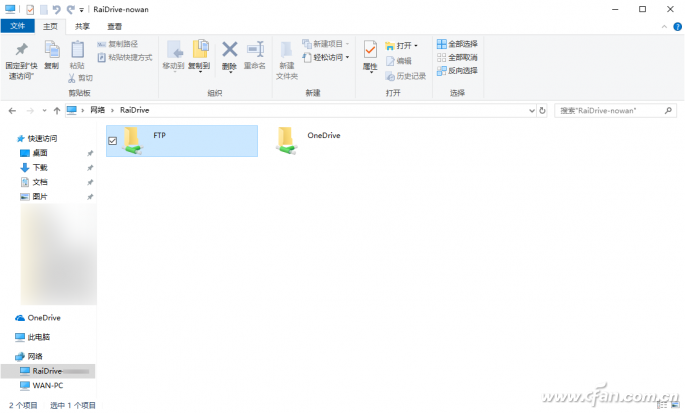Image resolution: width=685 pixels, height=413 pixels.
Task: Select the OneDrive network folder
Action: coord(308,141)
